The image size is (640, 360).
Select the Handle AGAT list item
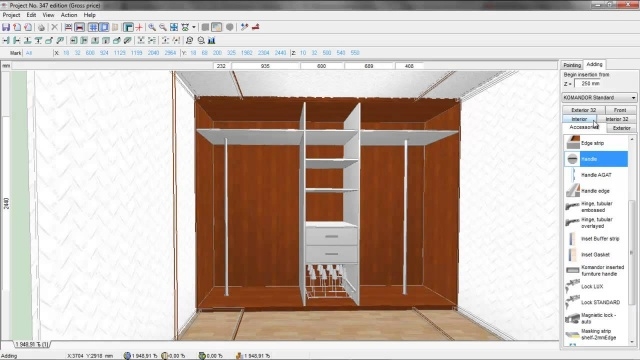point(596,175)
